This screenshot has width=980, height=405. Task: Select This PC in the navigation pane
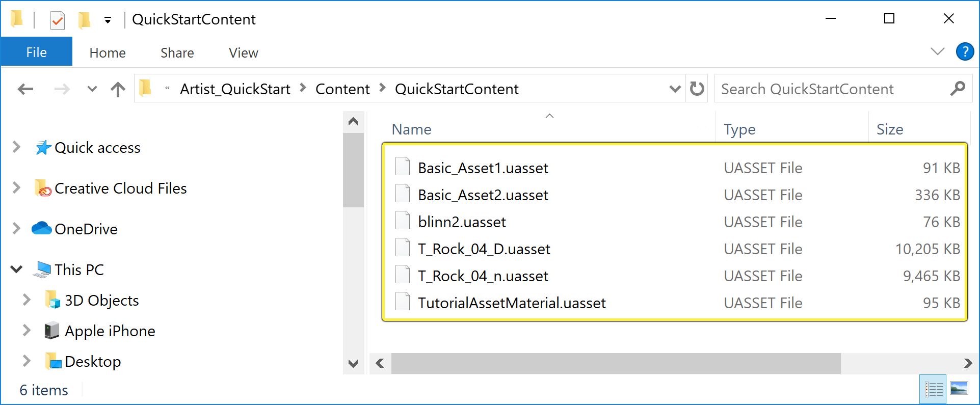pos(79,270)
